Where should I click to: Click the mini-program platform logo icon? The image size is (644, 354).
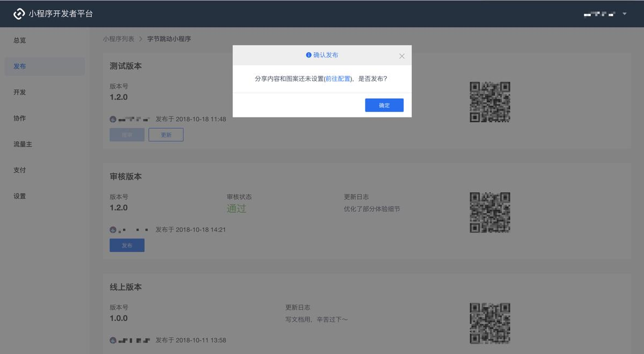click(20, 13)
